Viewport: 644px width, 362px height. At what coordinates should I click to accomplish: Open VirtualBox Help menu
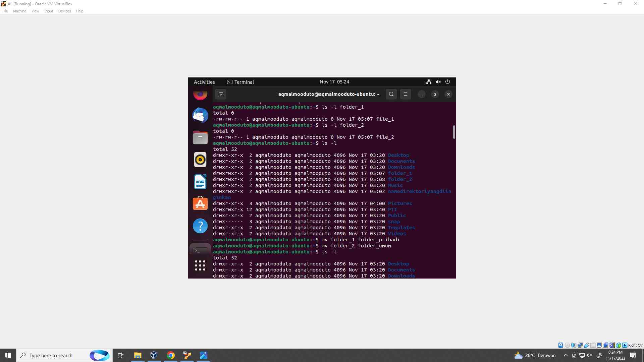point(79,11)
